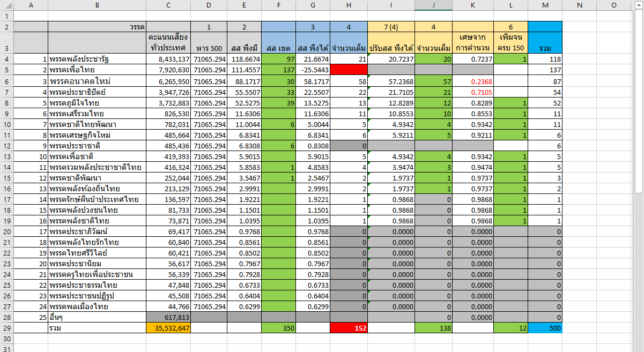Select cell with party พรรคภูมิใจไทย
Viewport: 644px width, 352px height.
(97, 102)
